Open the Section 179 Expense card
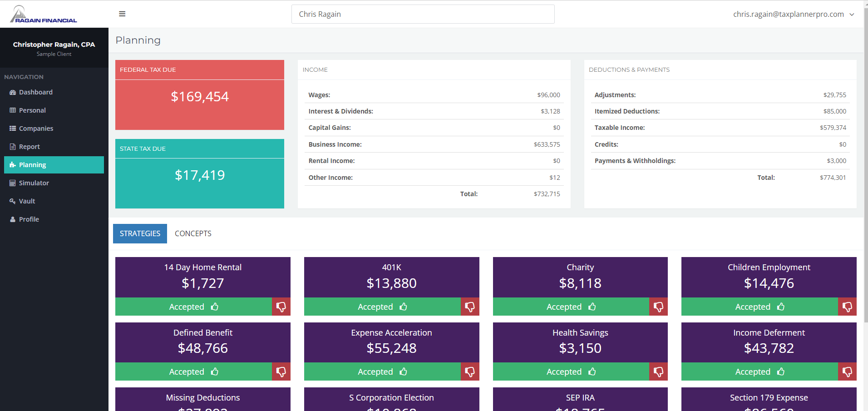This screenshot has width=868, height=411. pos(769,399)
